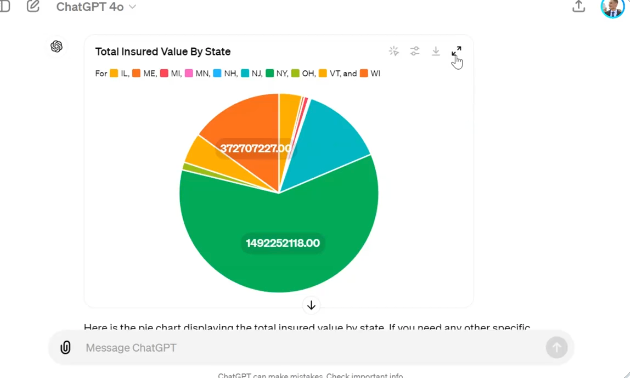
Task: Click the send message arrow button
Action: pyautogui.click(x=556, y=347)
